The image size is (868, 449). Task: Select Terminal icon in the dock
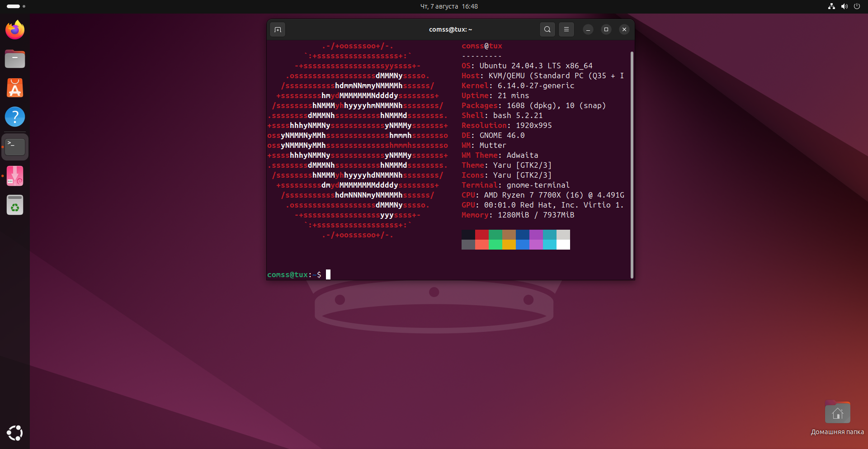(x=15, y=147)
